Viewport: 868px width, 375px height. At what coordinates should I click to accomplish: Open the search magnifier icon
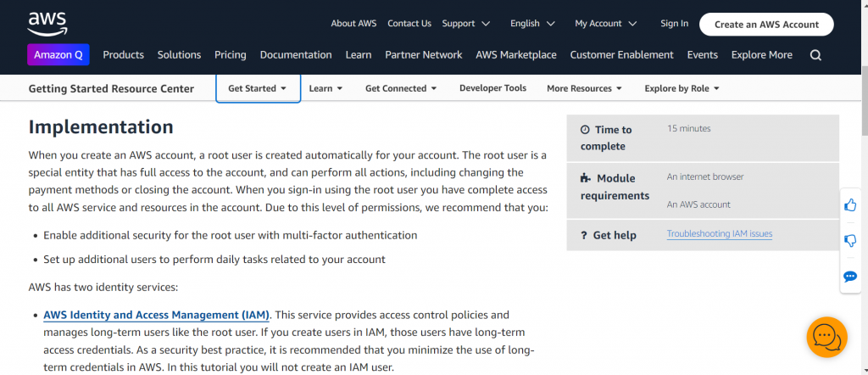pyautogui.click(x=815, y=55)
